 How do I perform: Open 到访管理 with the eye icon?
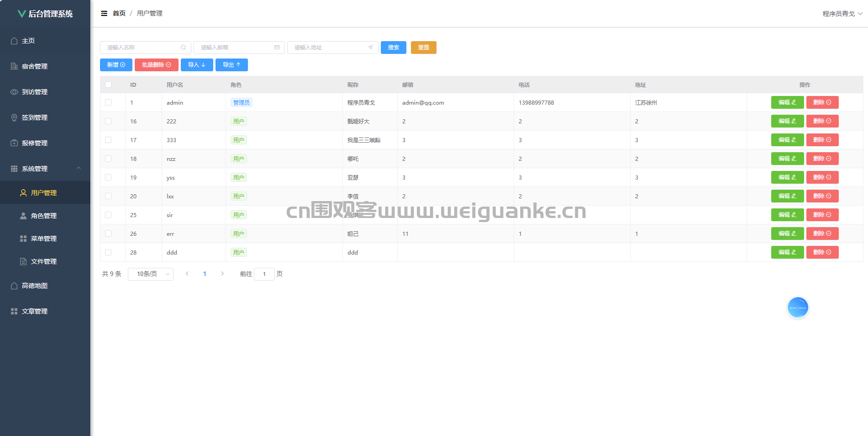click(35, 92)
